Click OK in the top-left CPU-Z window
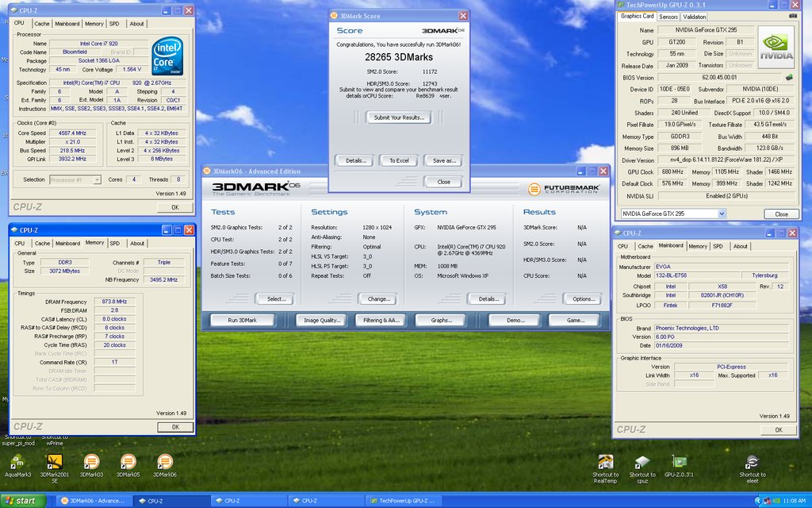The height and width of the screenshot is (508, 812). [x=175, y=207]
